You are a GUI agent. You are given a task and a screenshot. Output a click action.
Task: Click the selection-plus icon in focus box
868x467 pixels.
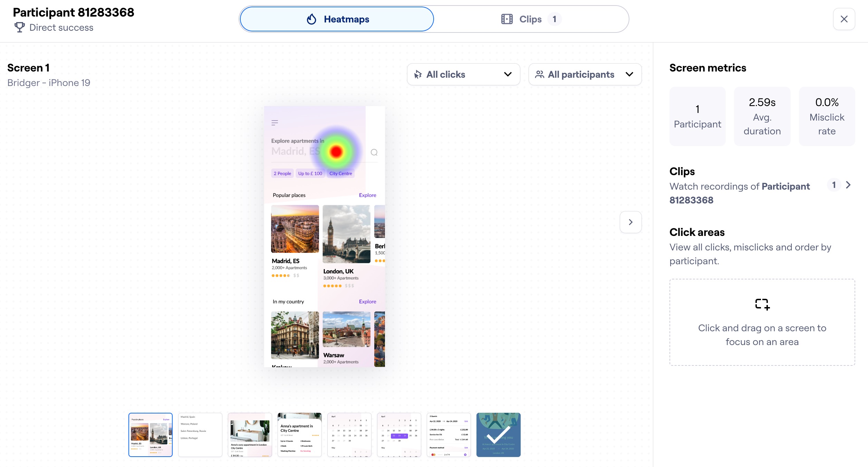(762, 304)
